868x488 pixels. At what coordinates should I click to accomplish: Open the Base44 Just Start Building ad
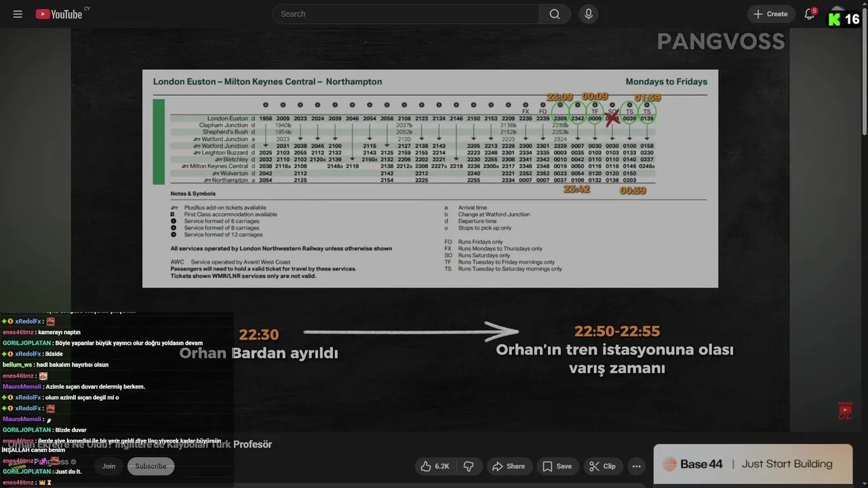point(753,464)
